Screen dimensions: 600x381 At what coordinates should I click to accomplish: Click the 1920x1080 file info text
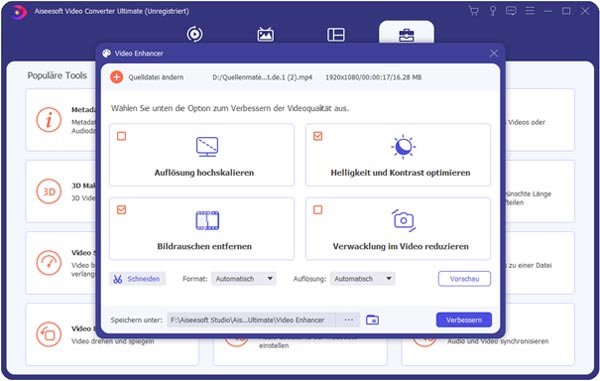(373, 77)
